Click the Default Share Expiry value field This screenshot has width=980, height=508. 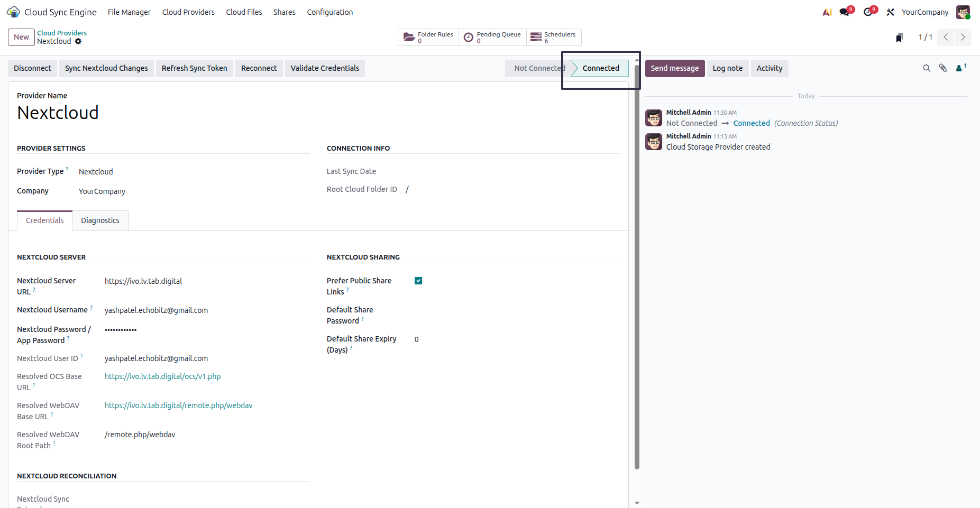[517, 339]
